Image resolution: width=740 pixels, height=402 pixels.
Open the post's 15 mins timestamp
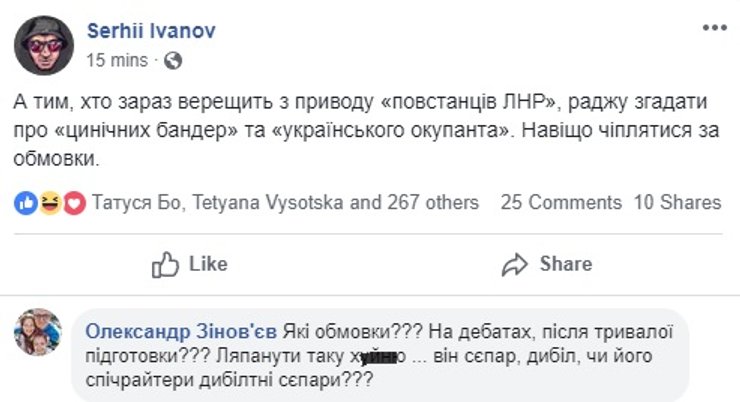click(119, 60)
